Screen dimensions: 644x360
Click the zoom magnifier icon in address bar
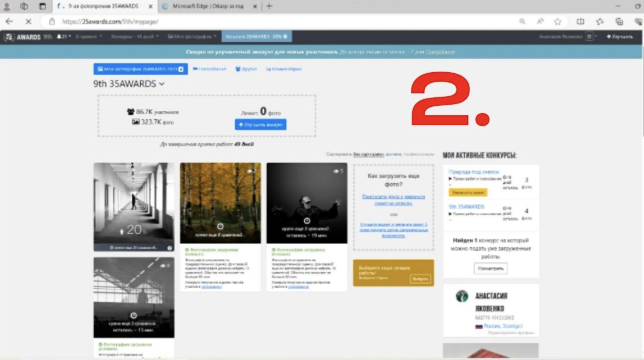pyautogui.click(x=522, y=21)
